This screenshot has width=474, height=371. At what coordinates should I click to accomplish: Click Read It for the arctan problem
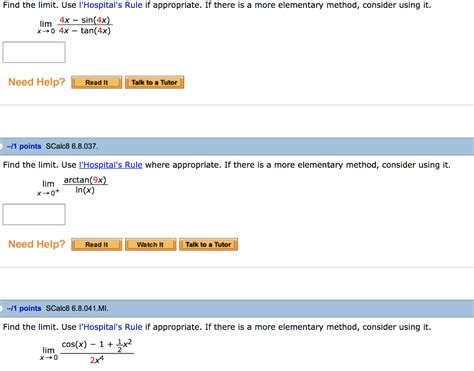[97, 244]
